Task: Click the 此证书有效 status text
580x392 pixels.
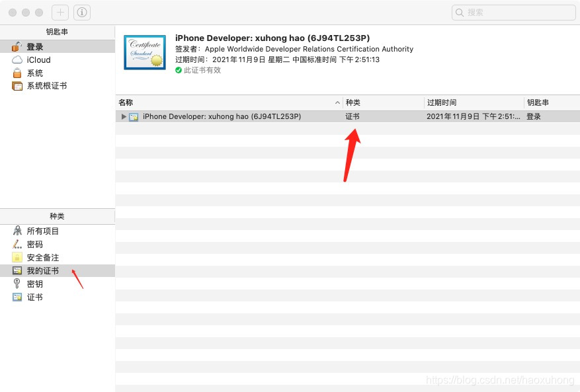Action: 202,70
